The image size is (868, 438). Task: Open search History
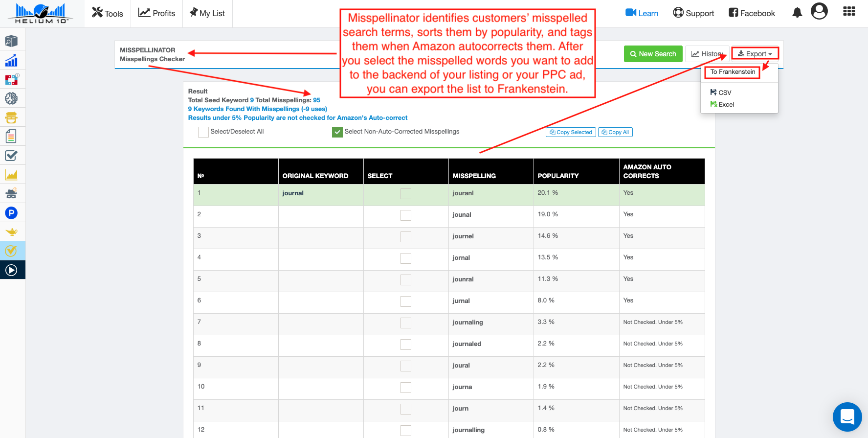click(x=707, y=54)
